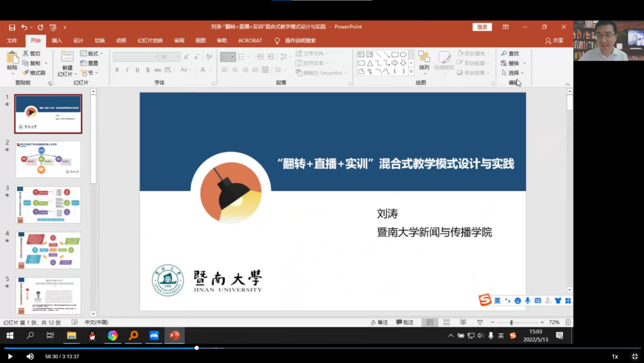Click the Find (查找) magnifier icon
The height and width of the screenshot is (363, 644).
(x=504, y=54)
